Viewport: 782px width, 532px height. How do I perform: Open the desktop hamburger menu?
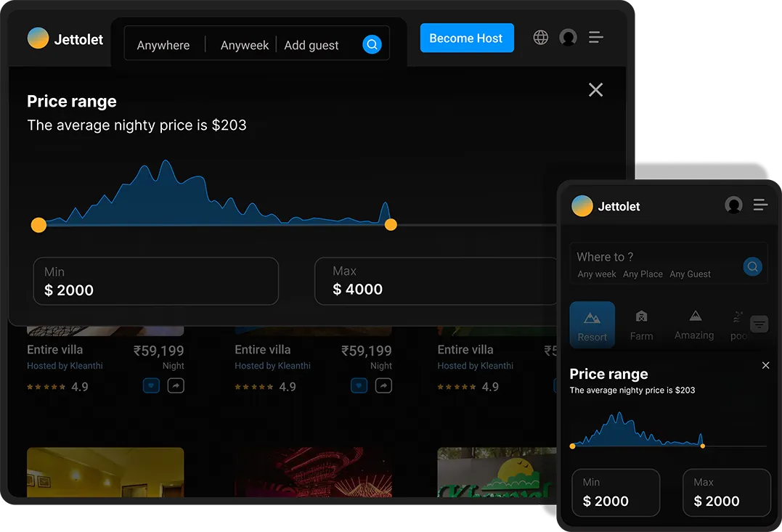coord(596,38)
